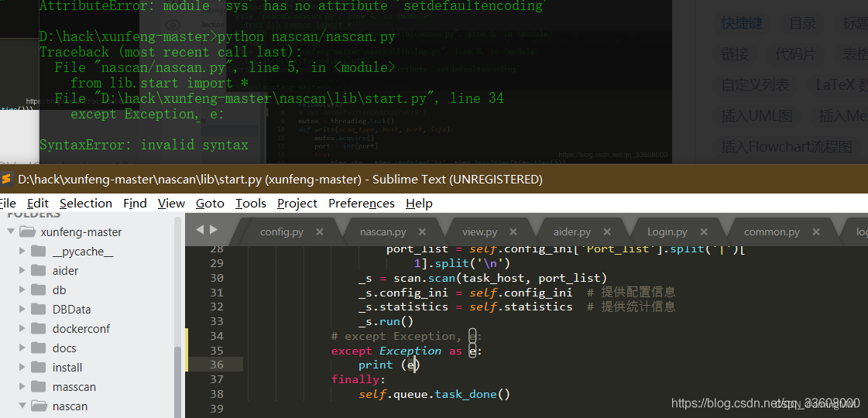
Task: Switch to the aider.py tab
Action: (572, 232)
